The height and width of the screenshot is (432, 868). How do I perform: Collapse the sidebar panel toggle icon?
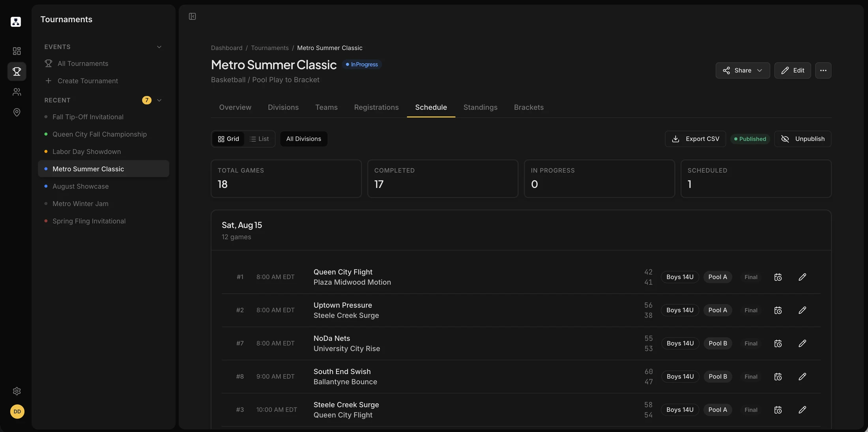pos(192,17)
